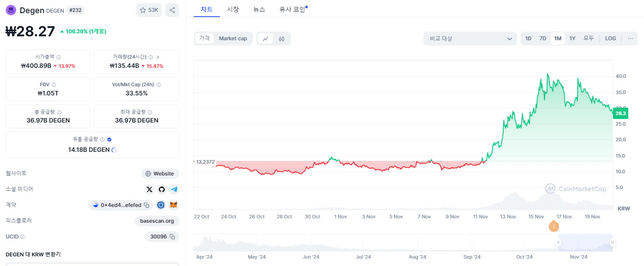Expand 거래량 details chevron arrow
This screenshot has width=644, height=266.
pos(158,57)
